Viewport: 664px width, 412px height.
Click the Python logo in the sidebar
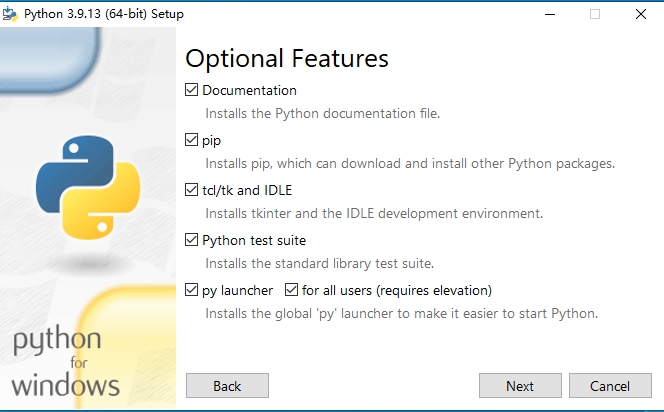(88, 187)
